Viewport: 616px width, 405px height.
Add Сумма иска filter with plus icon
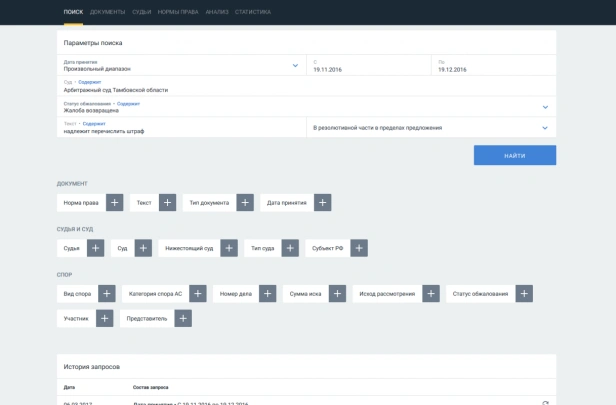337,294
